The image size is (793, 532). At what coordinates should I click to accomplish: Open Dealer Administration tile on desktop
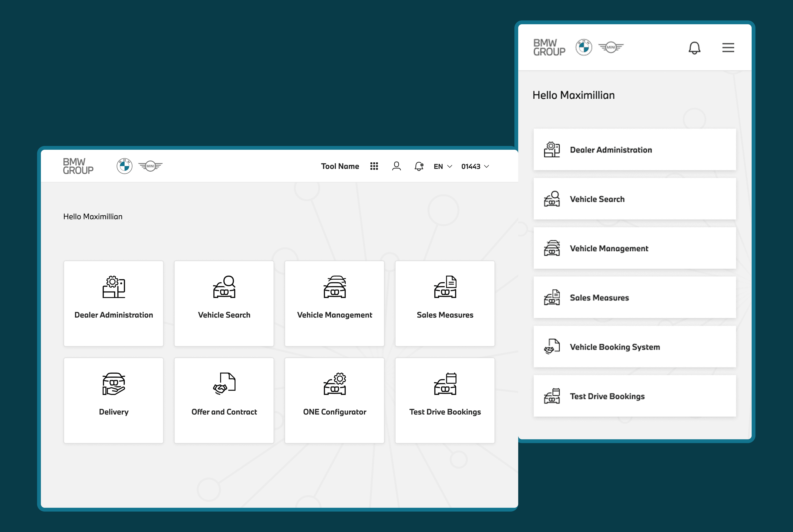(114, 303)
